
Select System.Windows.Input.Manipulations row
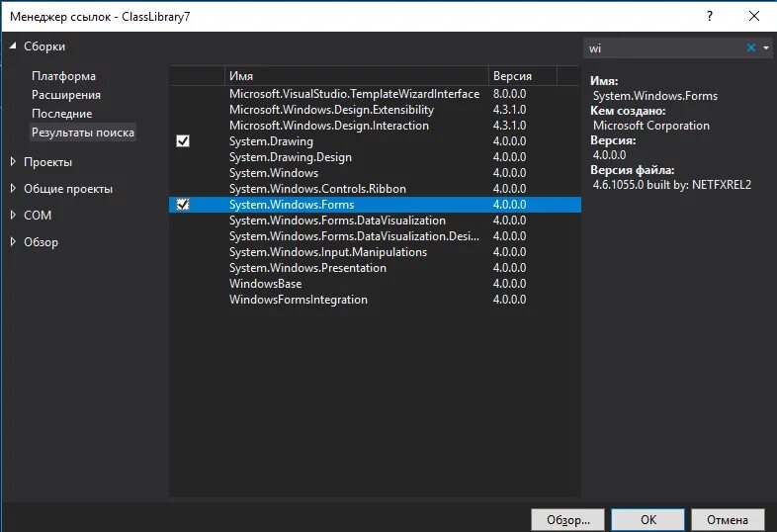click(375, 252)
